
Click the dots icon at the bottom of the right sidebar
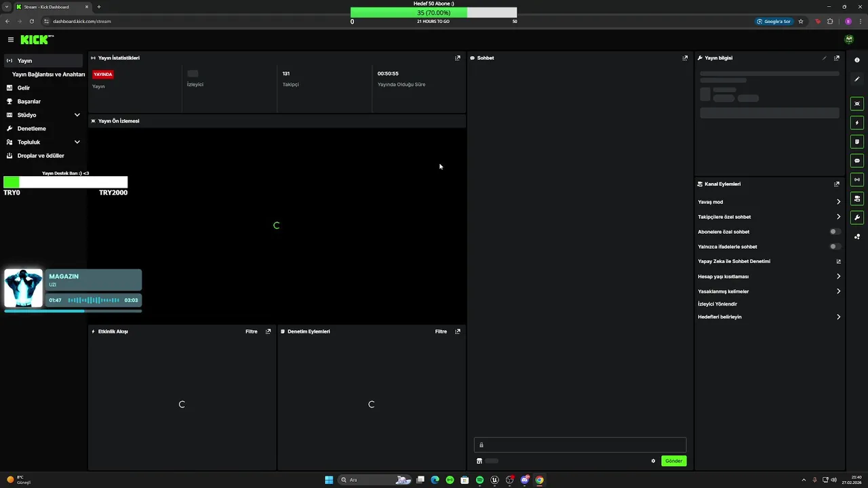click(x=857, y=237)
